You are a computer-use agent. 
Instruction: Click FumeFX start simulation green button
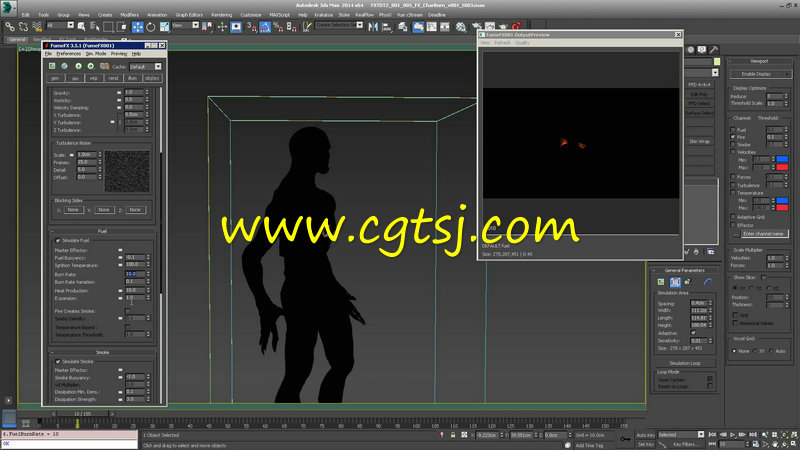[x=78, y=66]
